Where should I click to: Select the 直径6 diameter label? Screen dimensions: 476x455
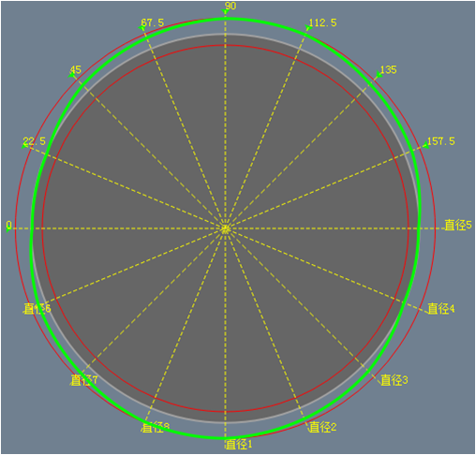pos(37,309)
